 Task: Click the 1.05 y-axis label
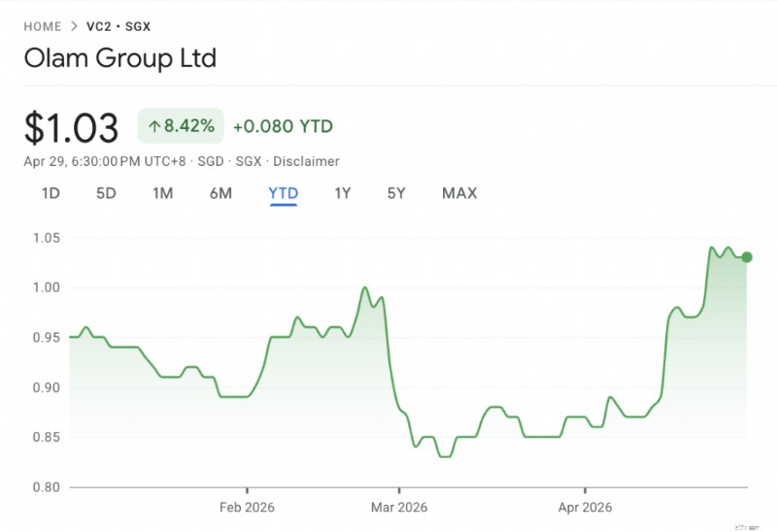(46, 238)
